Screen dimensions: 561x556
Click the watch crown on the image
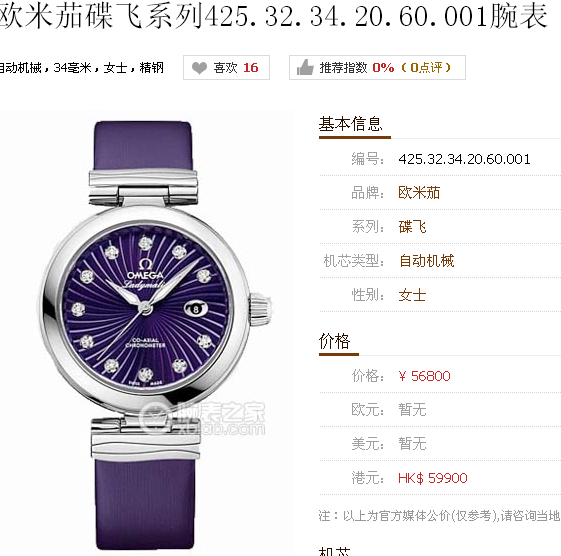(261, 309)
